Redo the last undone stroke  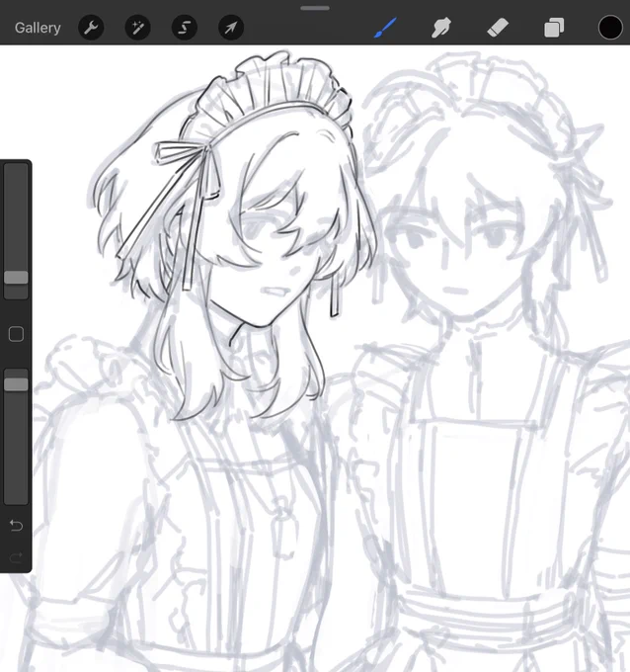(16, 557)
